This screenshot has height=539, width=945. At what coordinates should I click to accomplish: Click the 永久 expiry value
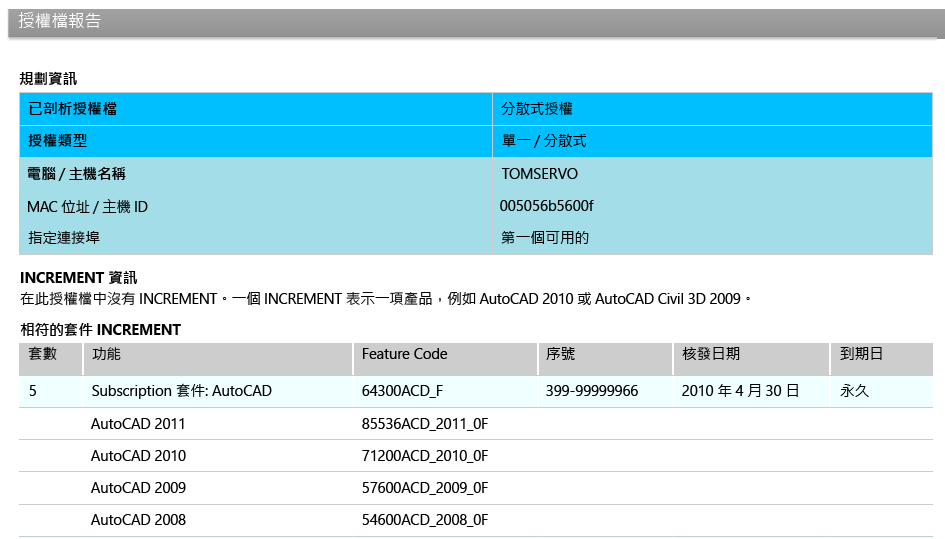pos(855,391)
